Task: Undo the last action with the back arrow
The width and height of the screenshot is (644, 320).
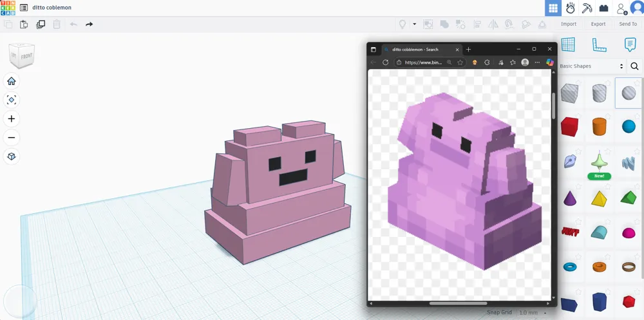Action: click(x=73, y=24)
